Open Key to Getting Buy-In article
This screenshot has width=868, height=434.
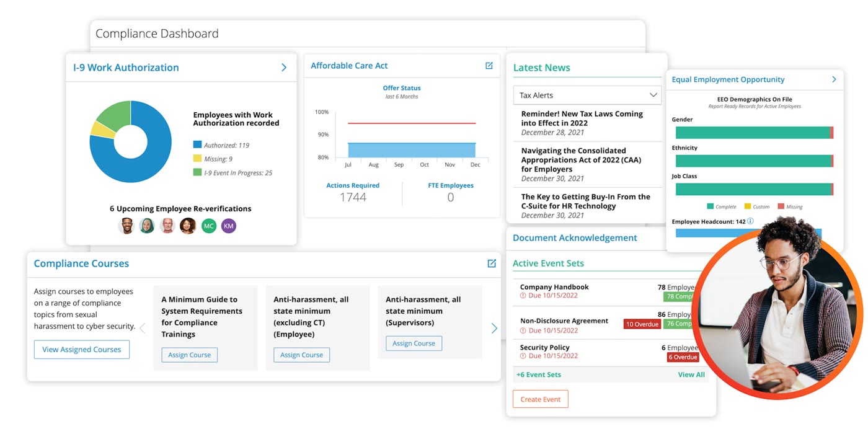click(x=586, y=201)
